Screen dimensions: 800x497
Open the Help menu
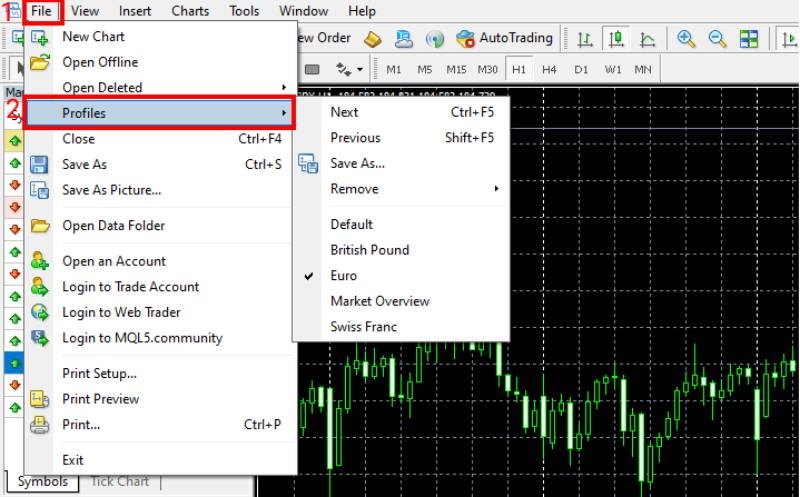coord(362,11)
